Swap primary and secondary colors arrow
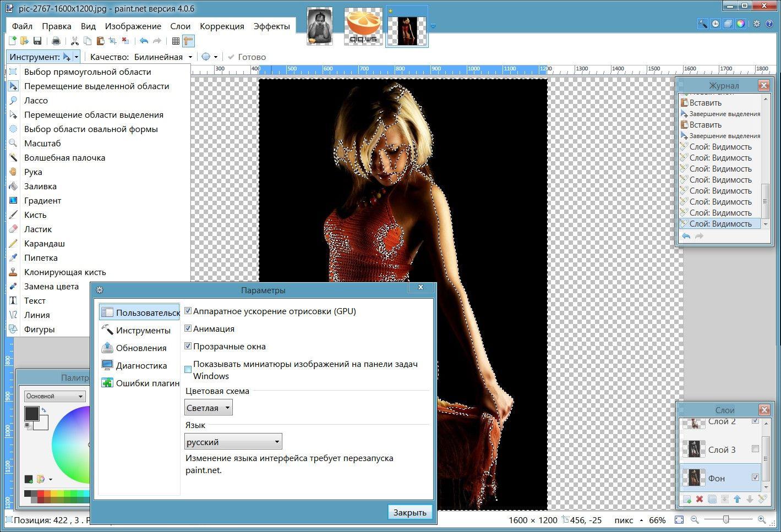Screen dimensions: 781x532 (x=43, y=410)
